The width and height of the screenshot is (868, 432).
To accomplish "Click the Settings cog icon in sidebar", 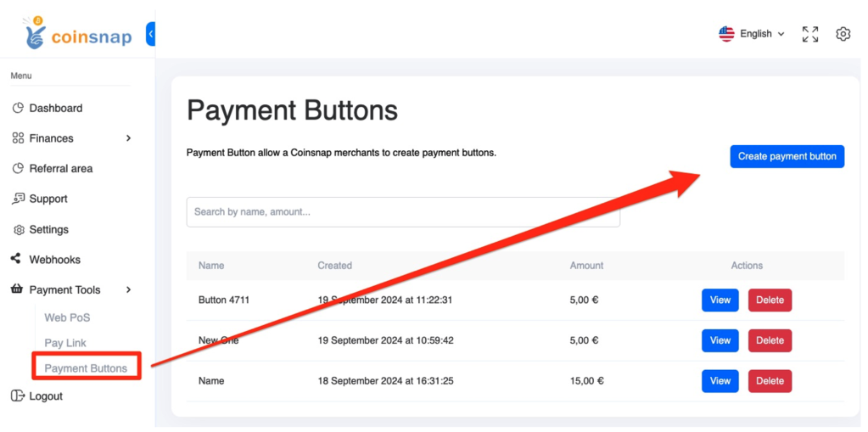I will pos(19,230).
